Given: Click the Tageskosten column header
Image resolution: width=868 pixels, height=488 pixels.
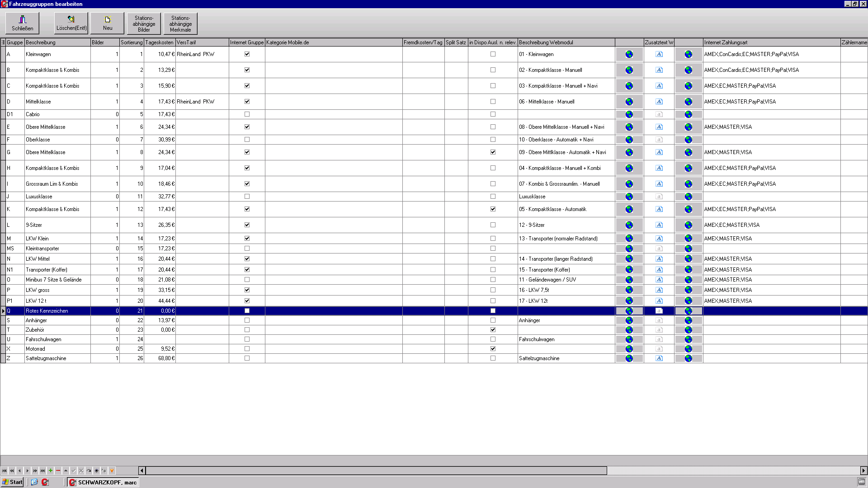Looking at the screenshot, I should (x=159, y=42).
